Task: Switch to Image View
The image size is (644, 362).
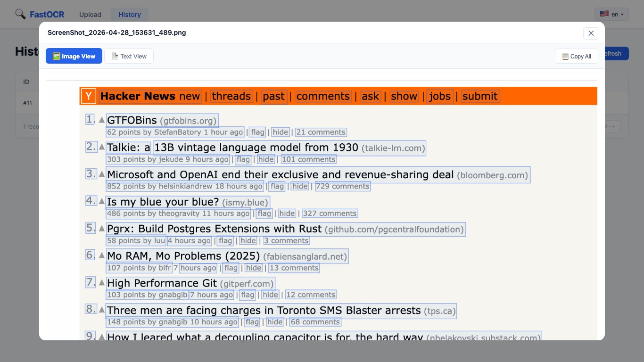Action: 74,56
